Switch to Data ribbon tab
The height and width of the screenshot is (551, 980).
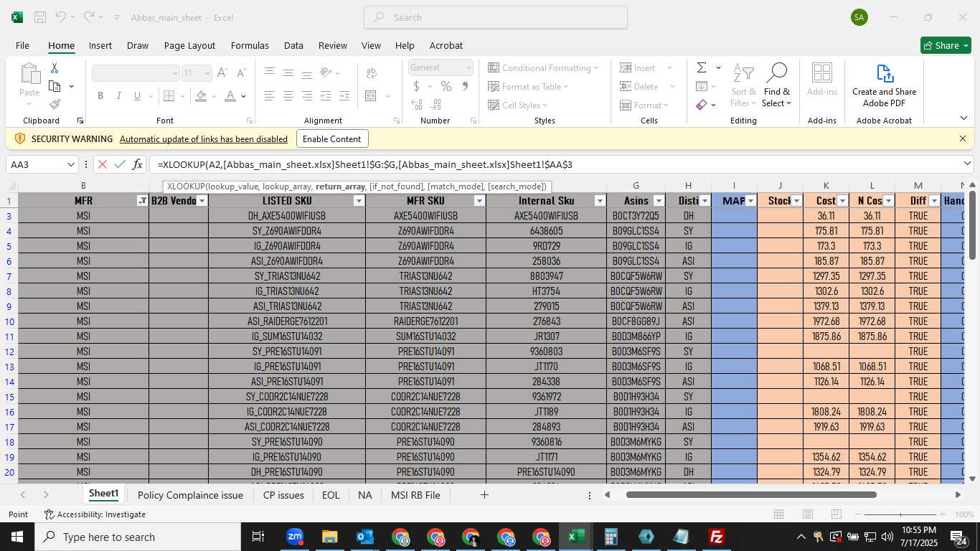click(x=293, y=45)
